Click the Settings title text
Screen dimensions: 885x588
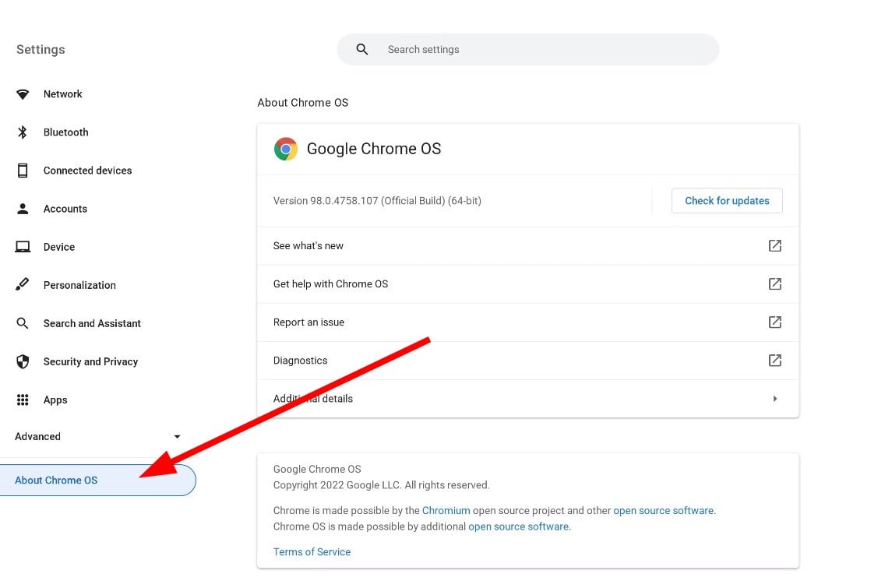tap(41, 50)
